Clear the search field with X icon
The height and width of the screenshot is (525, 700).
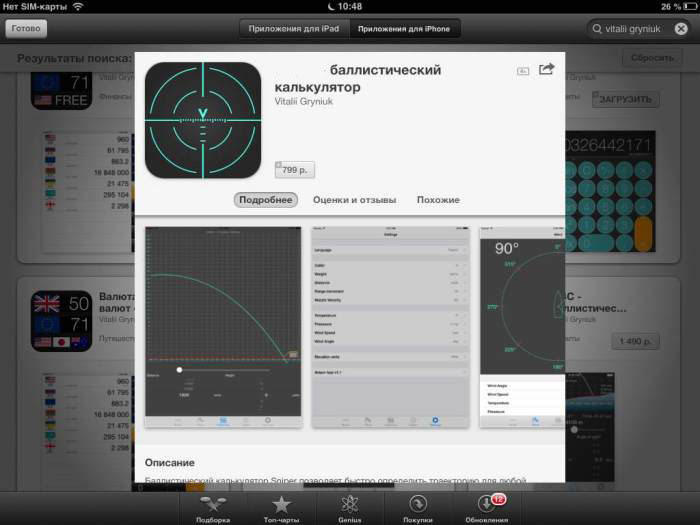coord(681,29)
